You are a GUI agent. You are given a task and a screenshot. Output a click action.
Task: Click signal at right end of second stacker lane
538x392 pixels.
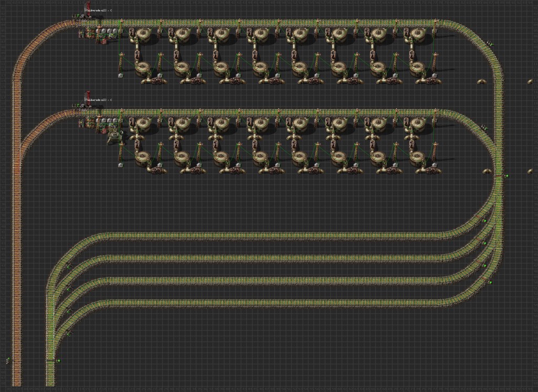tap(485, 243)
